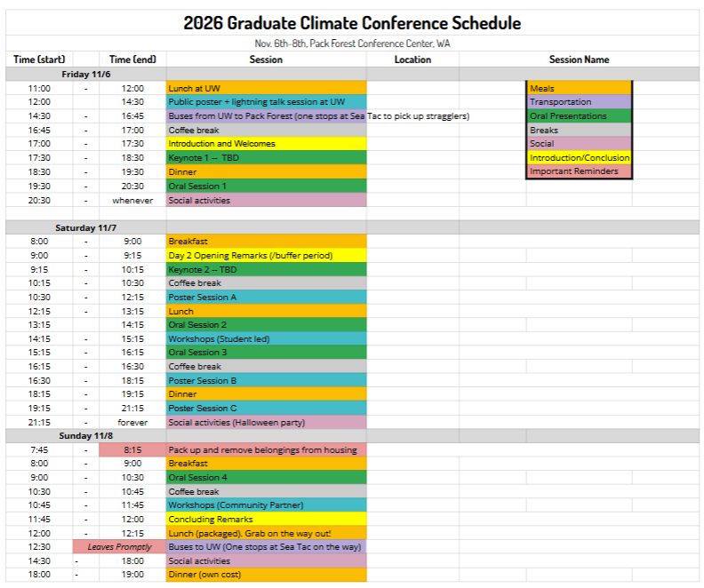Select the 'Nov. 6th-8th, Pack Forest Conference Center, WA' subtitle
This screenshot has width=704, height=588.
tap(352, 44)
